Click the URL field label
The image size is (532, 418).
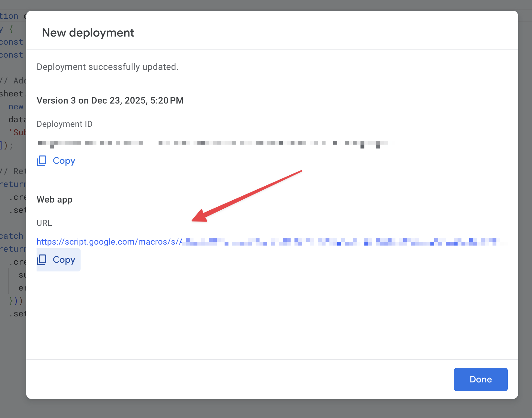click(44, 223)
